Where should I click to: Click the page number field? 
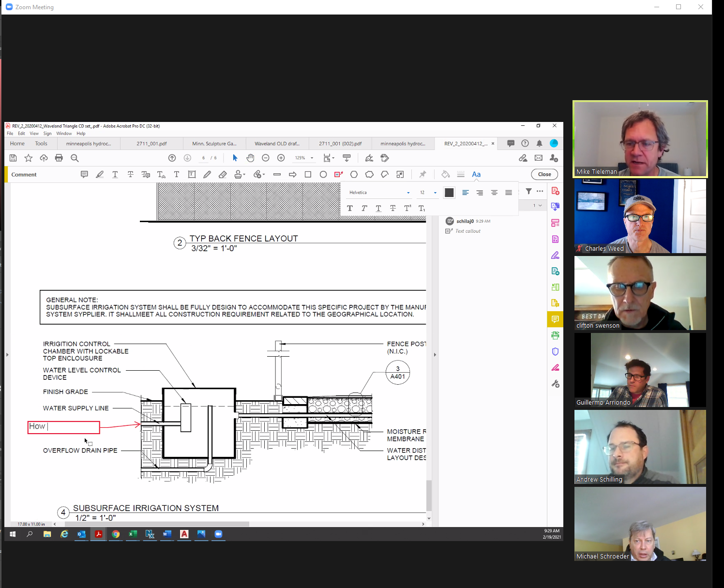click(204, 158)
